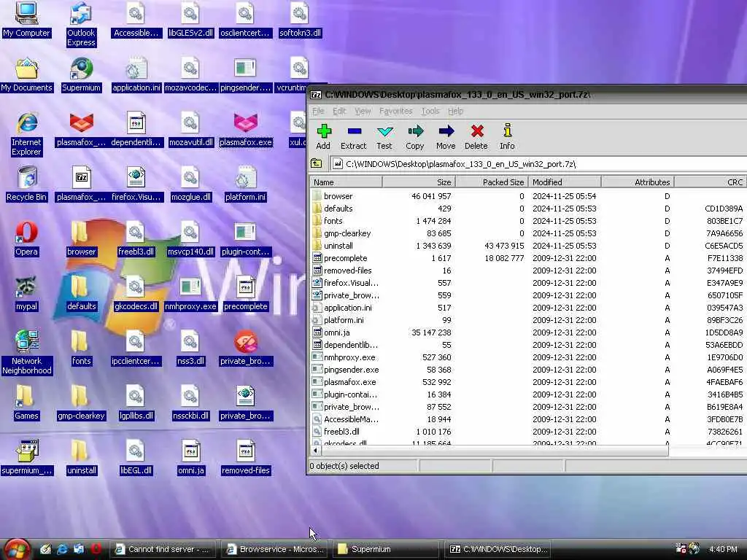
Task: Click the horizontal scrollbar left arrow
Action: pyautogui.click(x=315, y=450)
